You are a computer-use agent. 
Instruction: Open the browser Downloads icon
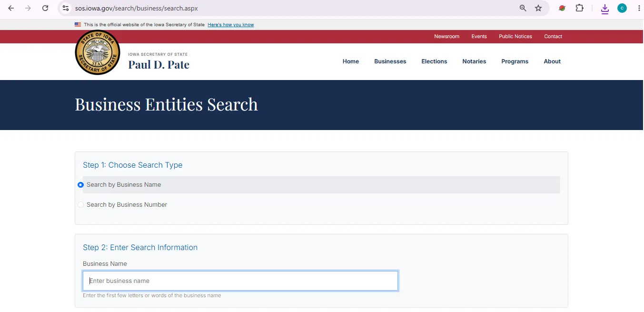click(605, 9)
